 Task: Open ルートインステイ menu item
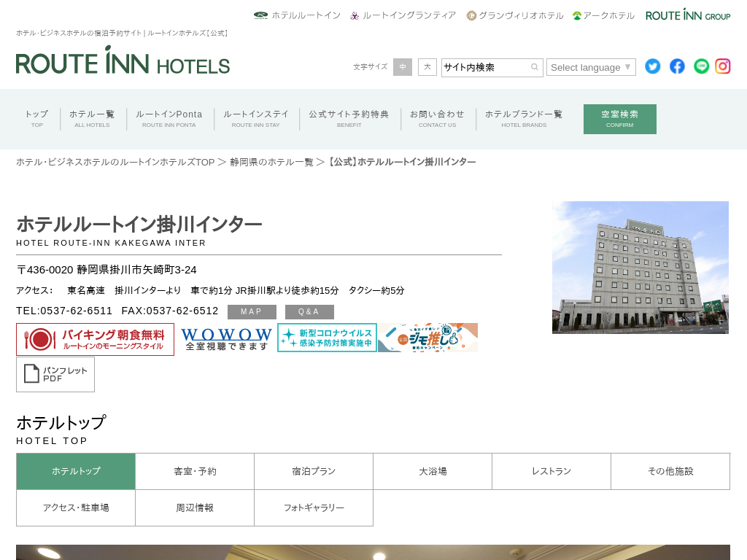(x=256, y=119)
